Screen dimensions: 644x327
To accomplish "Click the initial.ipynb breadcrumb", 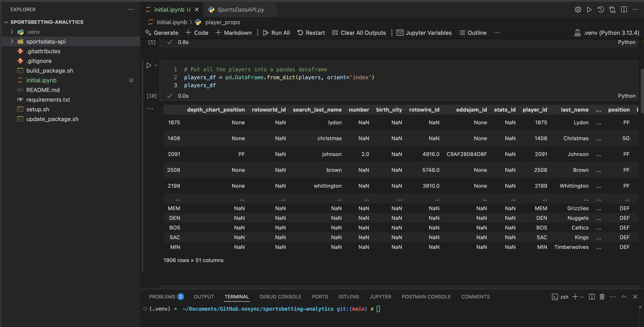I will pyautogui.click(x=172, y=22).
